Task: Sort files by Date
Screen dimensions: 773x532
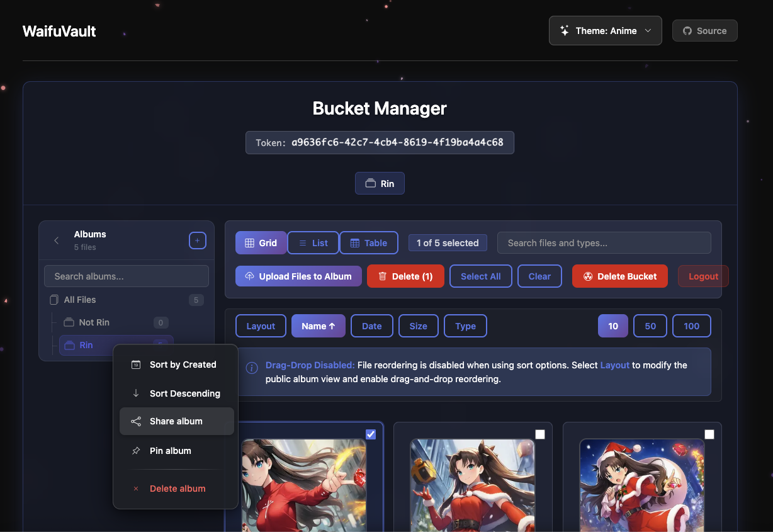Action: [x=372, y=326]
